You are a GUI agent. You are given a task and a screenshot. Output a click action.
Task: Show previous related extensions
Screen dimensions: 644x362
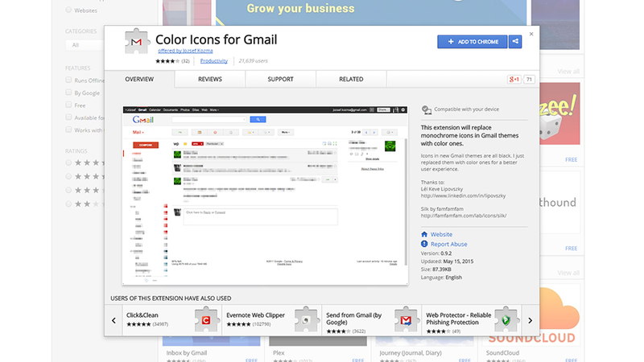coord(114,320)
